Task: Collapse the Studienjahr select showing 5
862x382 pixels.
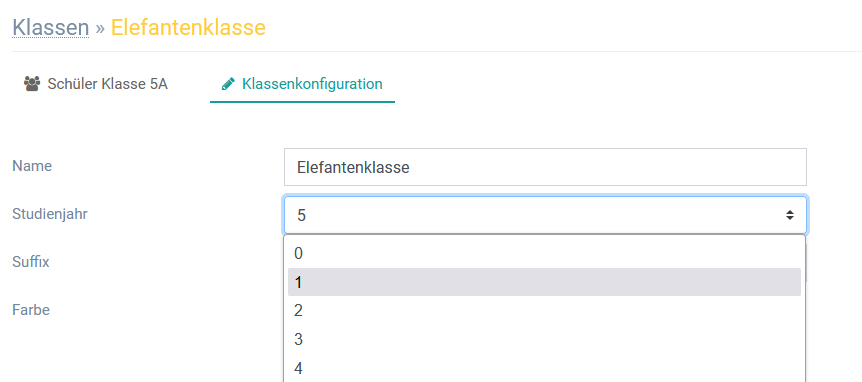Action: click(545, 215)
